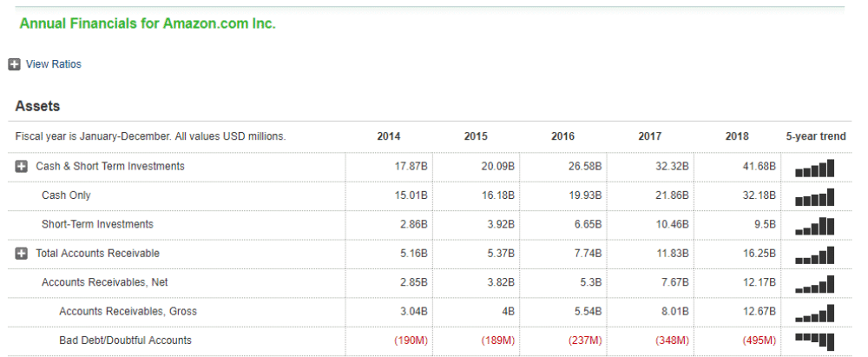Image resolution: width=868 pixels, height=357 pixels.
Task: Expand Total Accounts Receivable row
Action: click(x=21, y=254)
